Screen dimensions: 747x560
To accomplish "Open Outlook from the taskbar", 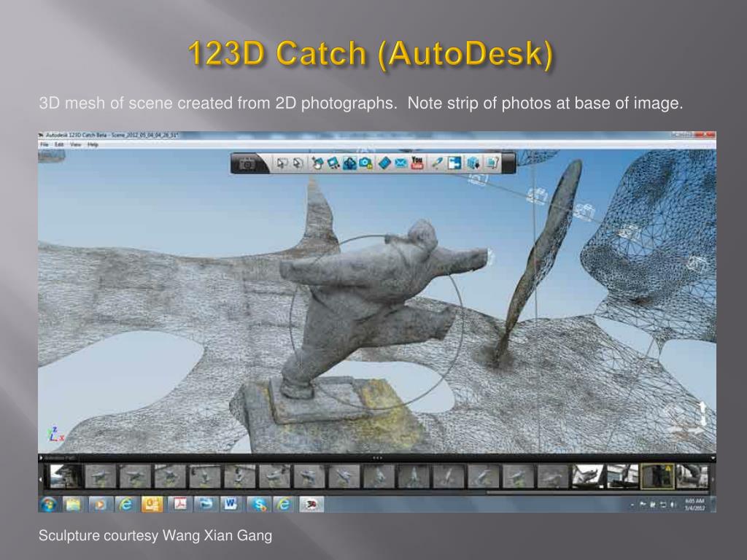I will (152, 504).
